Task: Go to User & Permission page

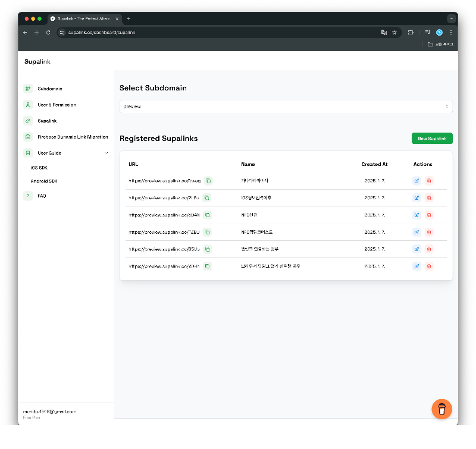Action: click(x=57, y=105)
